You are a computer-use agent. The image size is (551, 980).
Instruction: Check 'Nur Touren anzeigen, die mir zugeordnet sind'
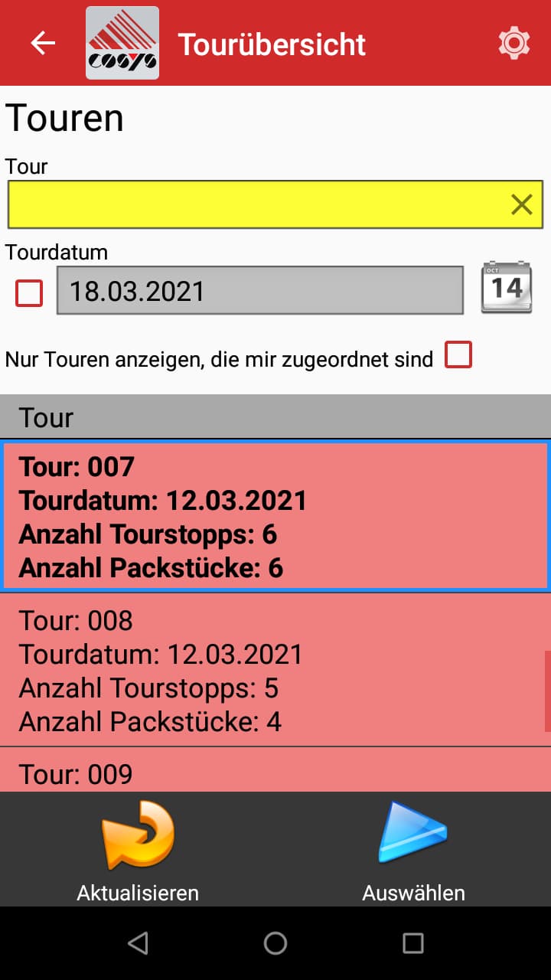pos(459,354)
